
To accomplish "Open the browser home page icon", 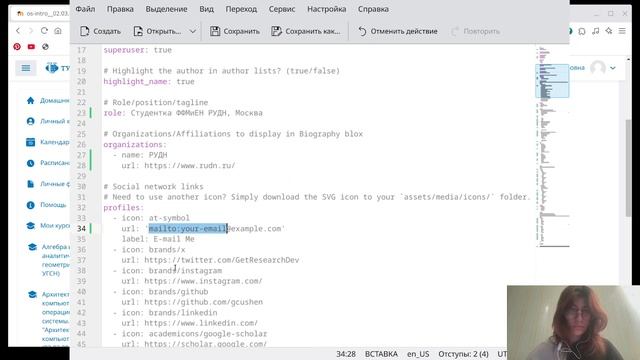I will click(x=58, y=31).
